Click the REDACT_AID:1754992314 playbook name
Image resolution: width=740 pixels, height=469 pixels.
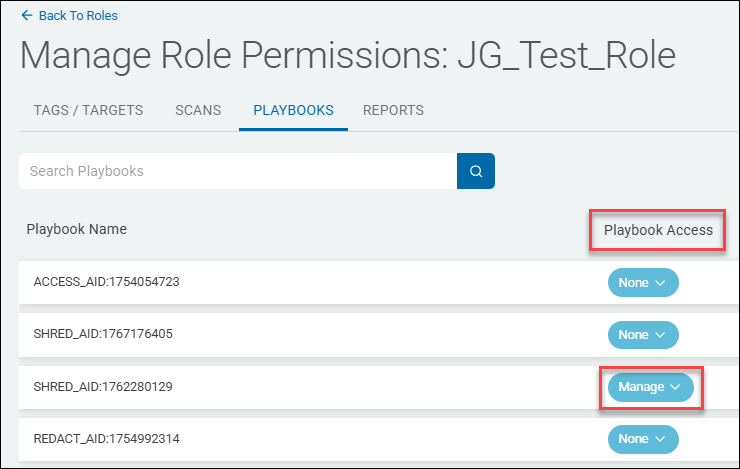[x=106, y=438]
